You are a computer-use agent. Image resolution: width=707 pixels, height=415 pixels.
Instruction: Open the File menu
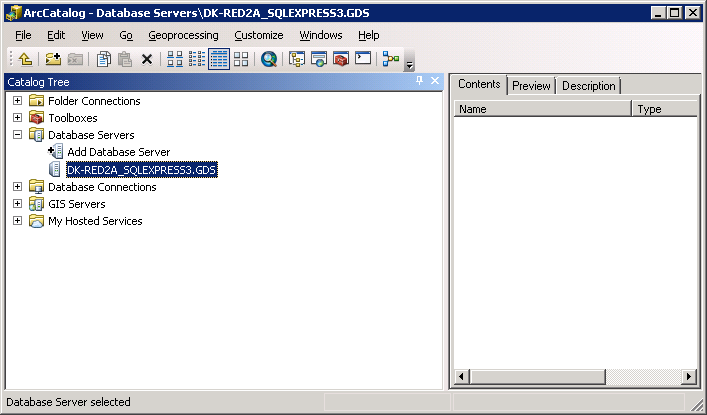[23, 35]
